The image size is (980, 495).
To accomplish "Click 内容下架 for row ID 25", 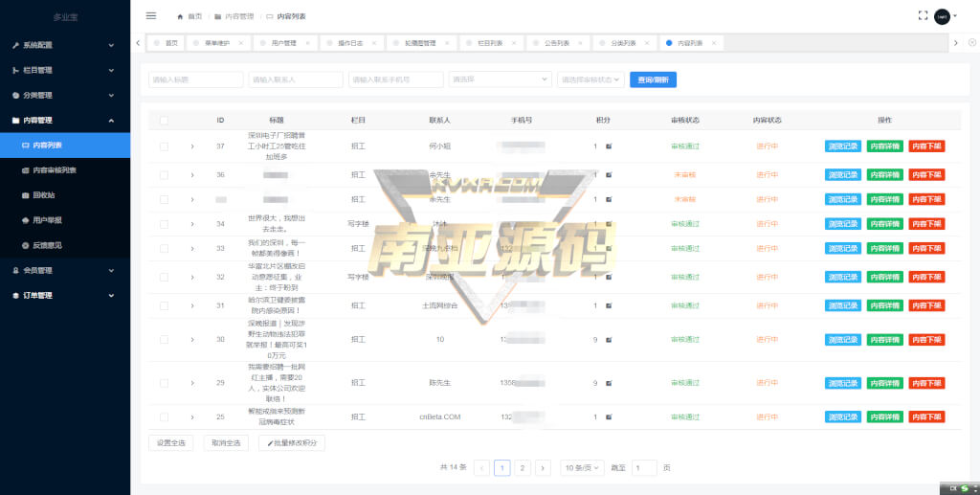I will (926, 416).
